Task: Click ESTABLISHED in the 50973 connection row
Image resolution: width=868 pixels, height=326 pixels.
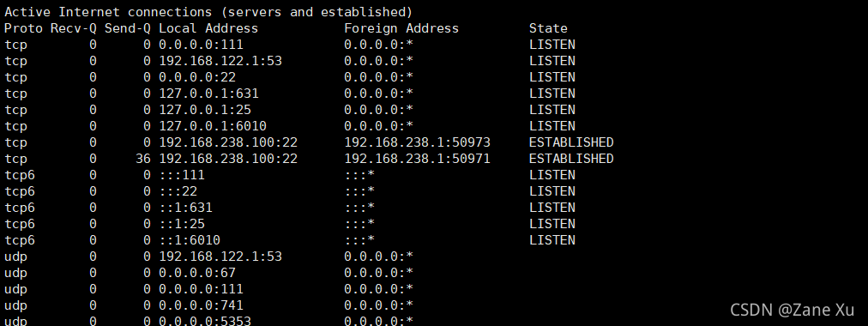Action: 571,142
